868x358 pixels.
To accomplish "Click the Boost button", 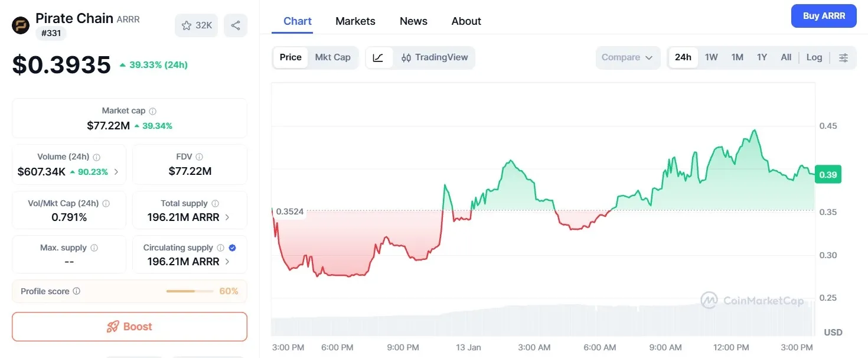I will click(129, 326).
